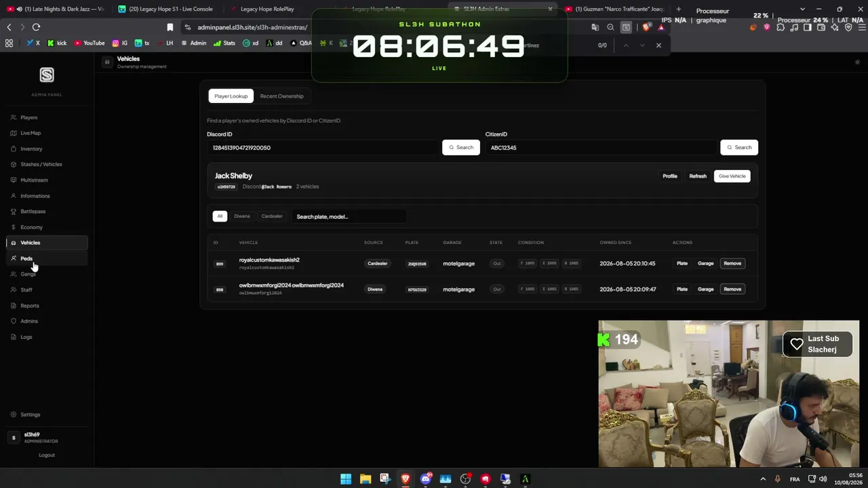Focus the CitizenID input field

click(x=601, y=147)
